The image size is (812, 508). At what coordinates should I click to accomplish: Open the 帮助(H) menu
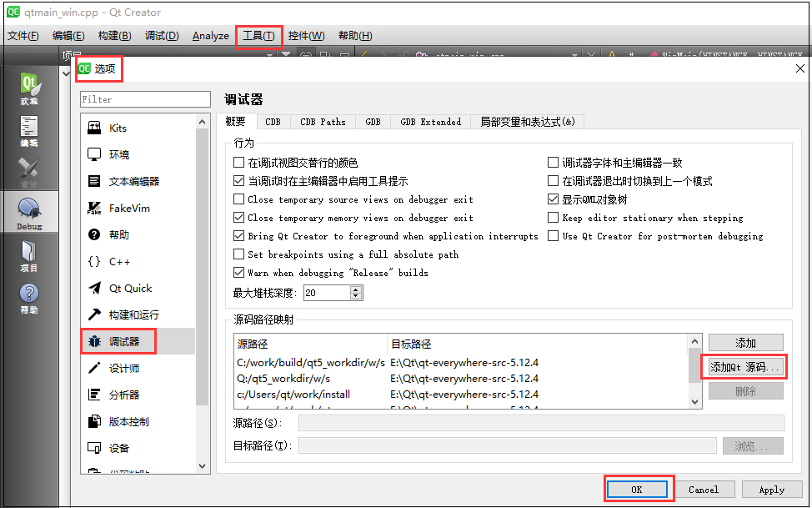(x=355, y=36)
